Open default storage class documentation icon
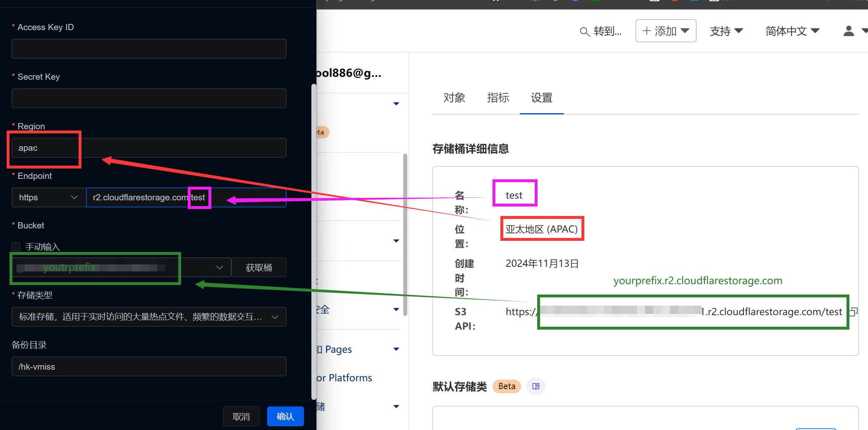The image size is (868, 430). point(536,386)
